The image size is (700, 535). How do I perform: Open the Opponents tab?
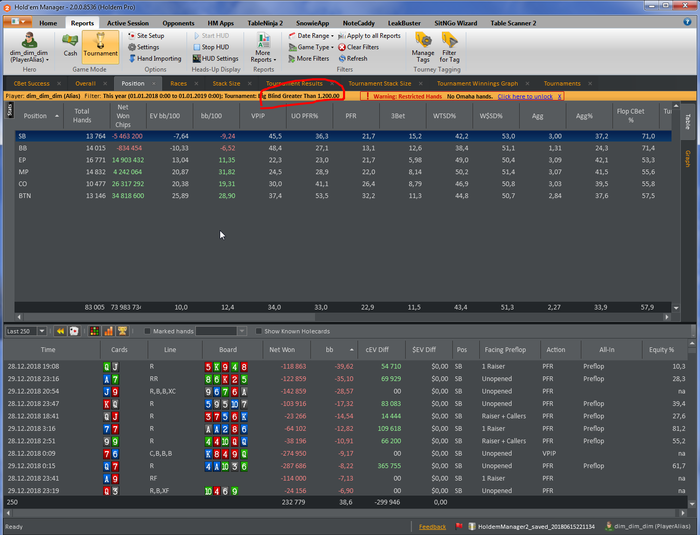tap(178, 23)
